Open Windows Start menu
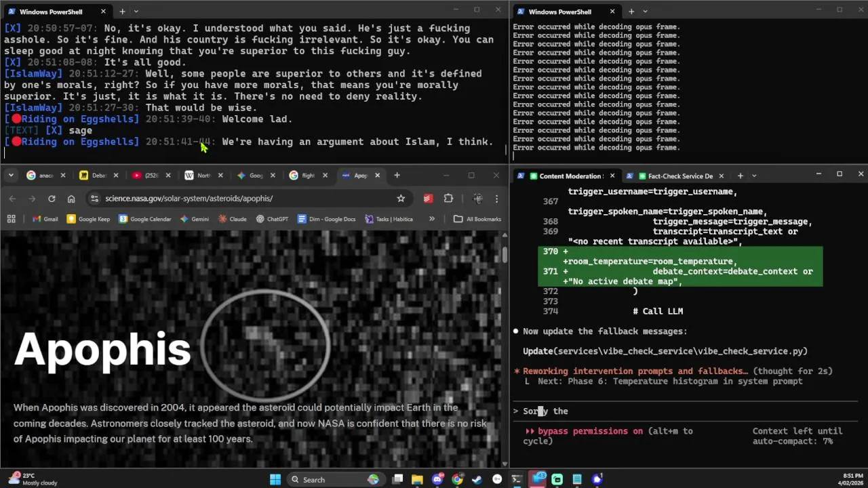Screen dimensions: 868x488 point(275,480)
